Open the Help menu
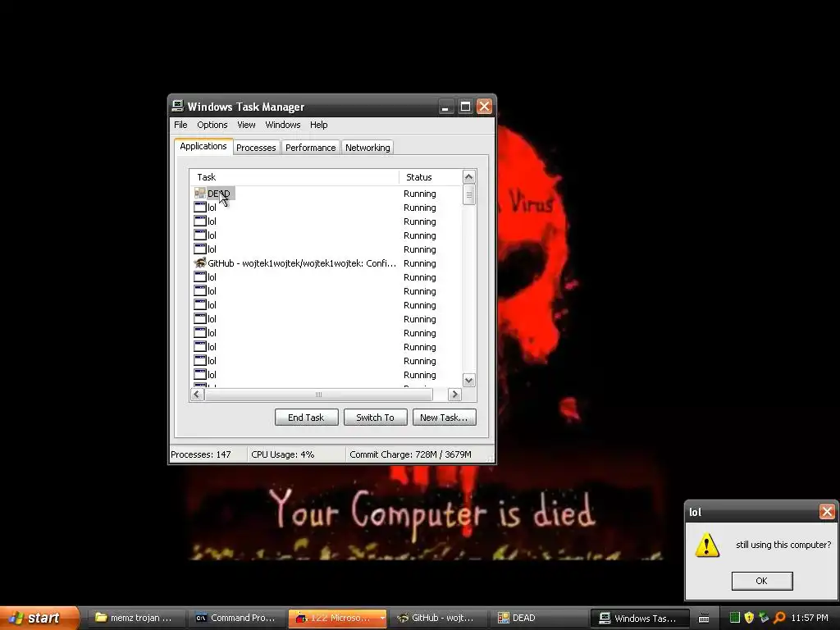Screen dimensions: 840x630 (319, 125)
